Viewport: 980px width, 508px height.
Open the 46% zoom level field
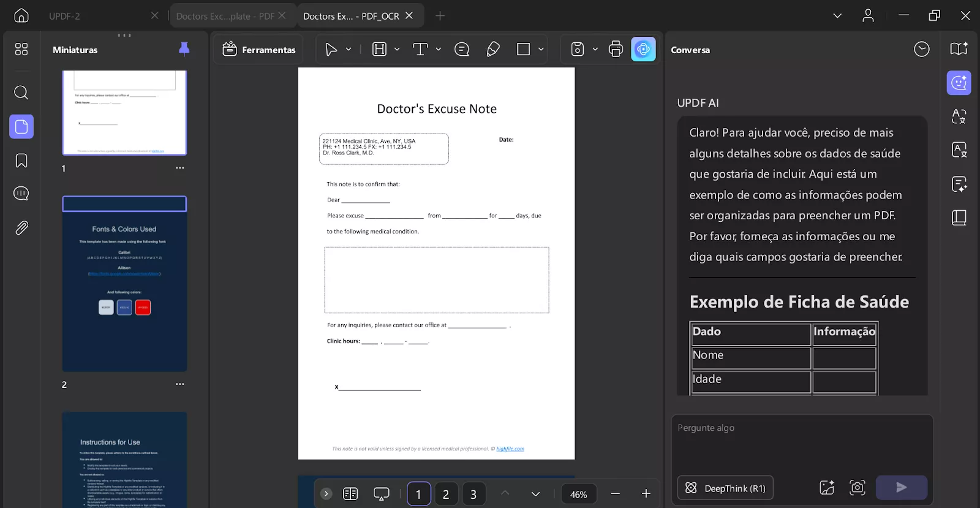click(x=579, y=494)
